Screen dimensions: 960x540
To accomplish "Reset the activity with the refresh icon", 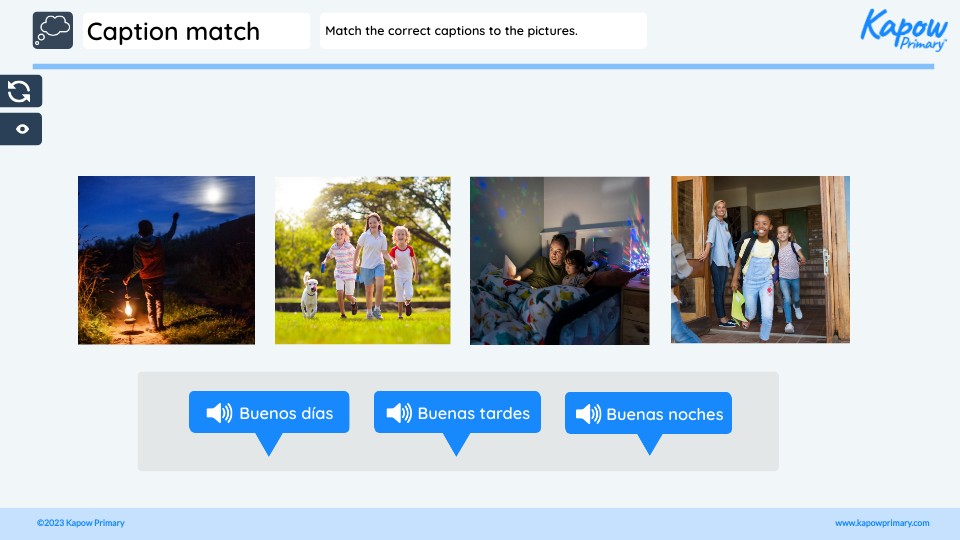I will pyautogui.click(x=20, y=92).
